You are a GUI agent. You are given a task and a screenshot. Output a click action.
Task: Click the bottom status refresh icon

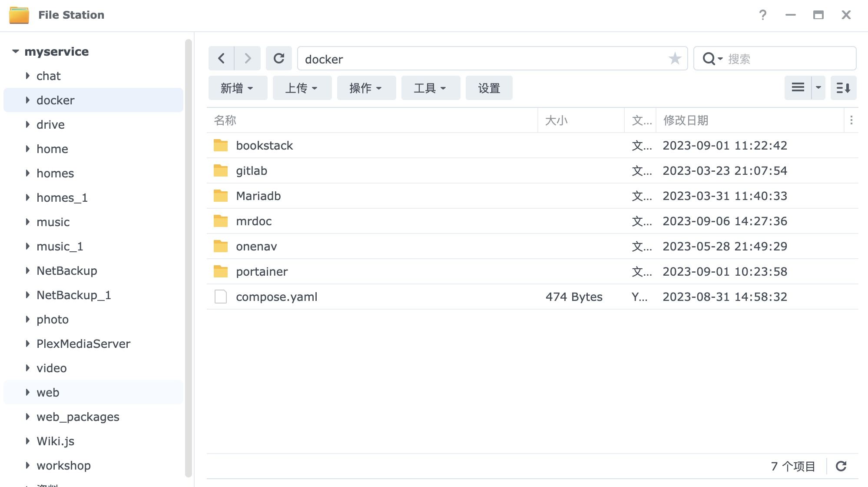pyautogui.click(x=841, y=466)
